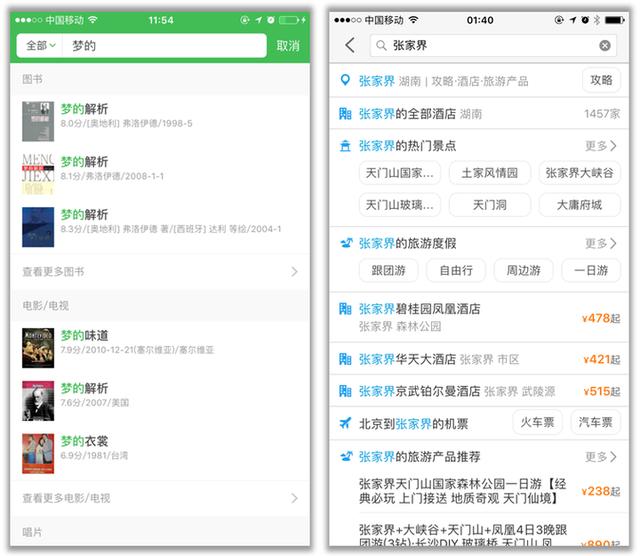Tap ¥515起 price for 京武铂尔曼酒店

602,391
